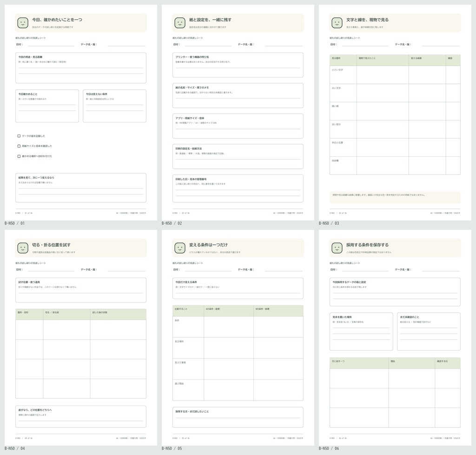This screenshot has width=476, height=455.
Task: Click the smiley icon beside 切る・折る位置を試す
Action: pos(23,248)
